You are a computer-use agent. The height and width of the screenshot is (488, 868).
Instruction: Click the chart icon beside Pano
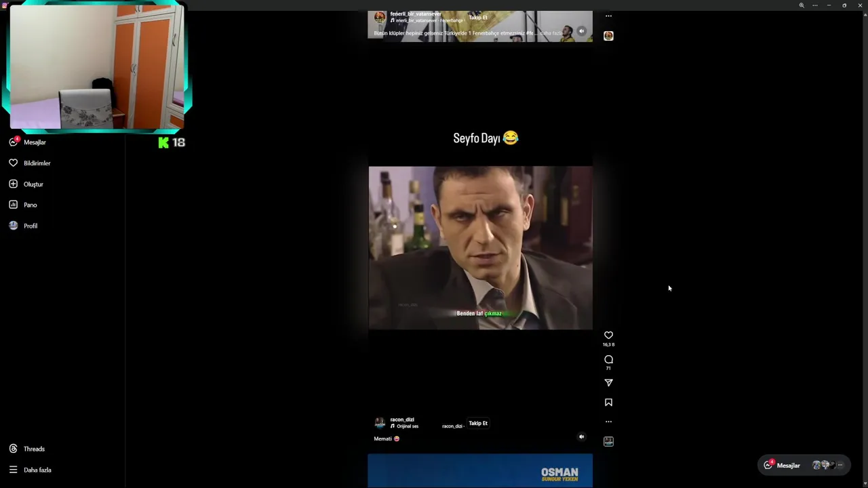pyautogui.click(x=13, y=205)
